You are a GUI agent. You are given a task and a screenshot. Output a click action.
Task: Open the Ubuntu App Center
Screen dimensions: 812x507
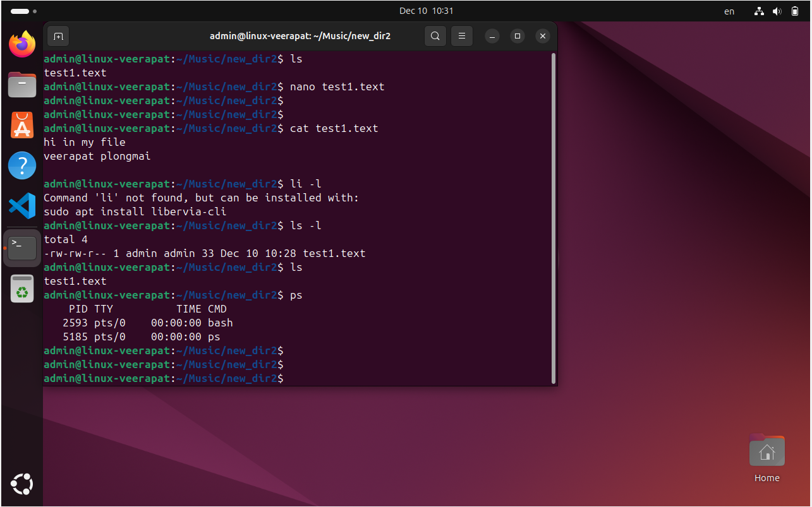pyautogui.click(x=22, y=125)
